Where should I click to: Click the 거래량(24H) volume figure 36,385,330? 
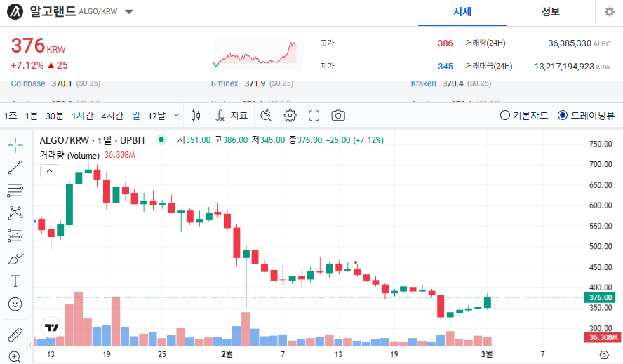570,43
